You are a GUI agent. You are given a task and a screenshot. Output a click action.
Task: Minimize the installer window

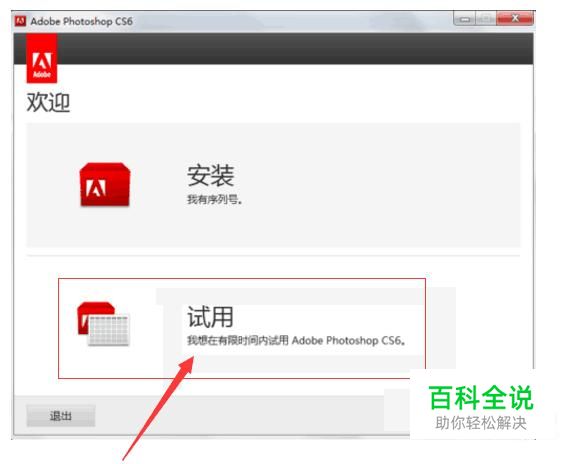click(x=465, y=19)
